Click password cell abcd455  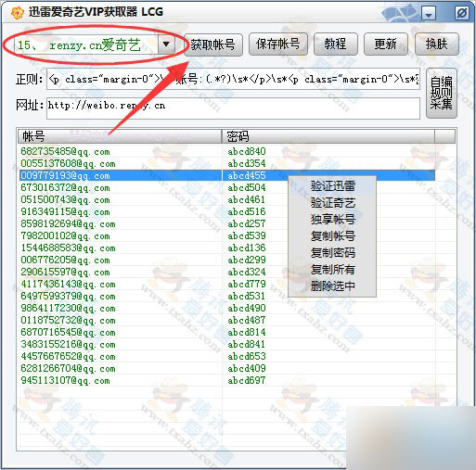(x=247, y=175)
